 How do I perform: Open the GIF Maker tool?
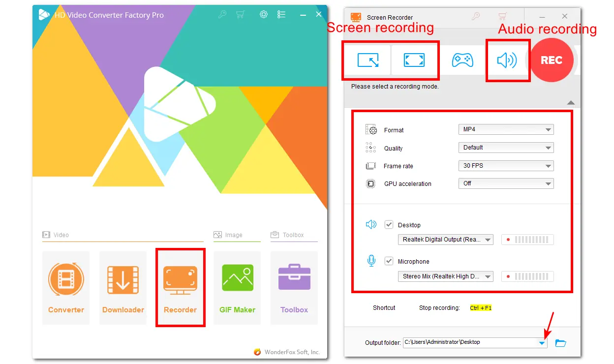(x=237, y=288)
